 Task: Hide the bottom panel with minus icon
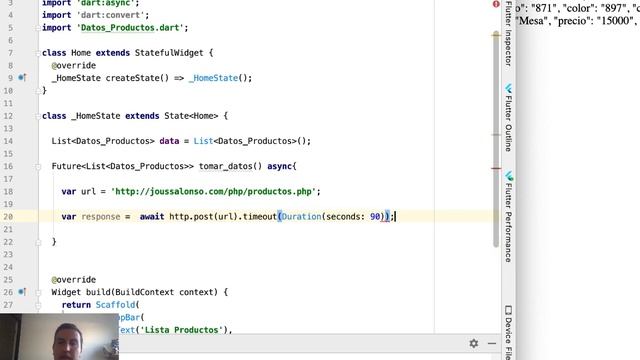tap(492, 343)
